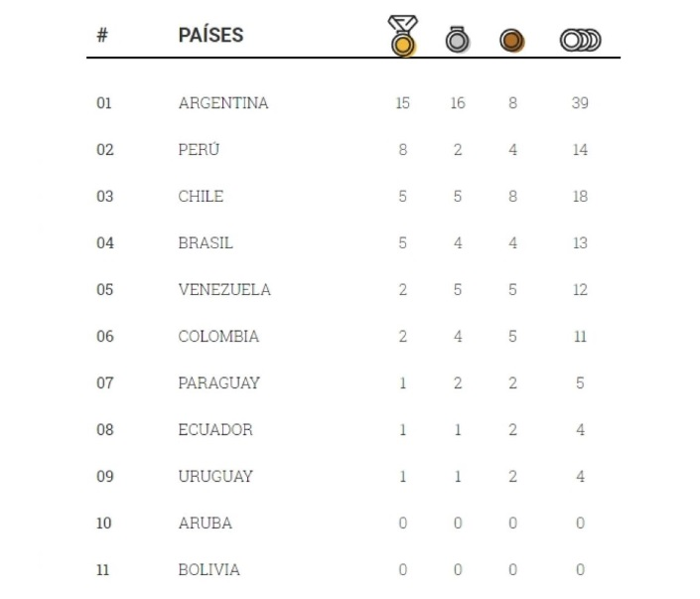Select the PAÍSES column header

coord(210,35)
